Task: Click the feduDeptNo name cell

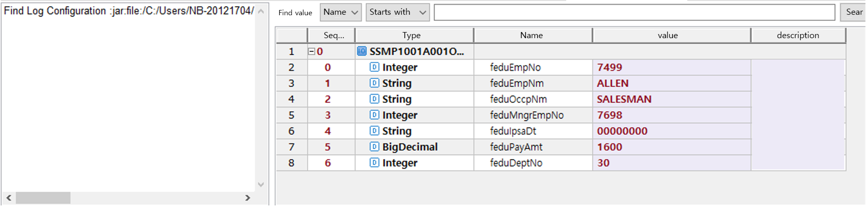Action: pyautogui.click(x=533, y=163)
